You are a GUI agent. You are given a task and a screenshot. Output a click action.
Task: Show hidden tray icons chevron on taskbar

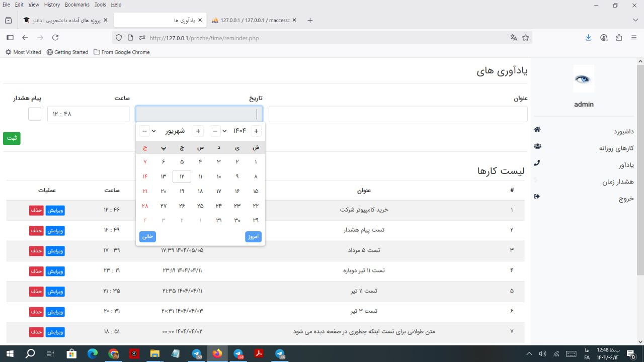coord(529,354)
